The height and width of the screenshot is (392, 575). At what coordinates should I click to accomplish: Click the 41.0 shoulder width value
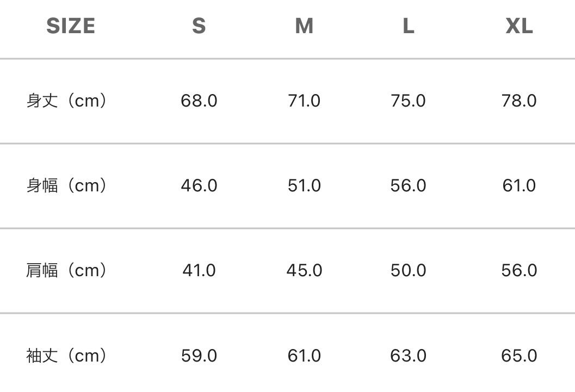[x=199, y=271]
